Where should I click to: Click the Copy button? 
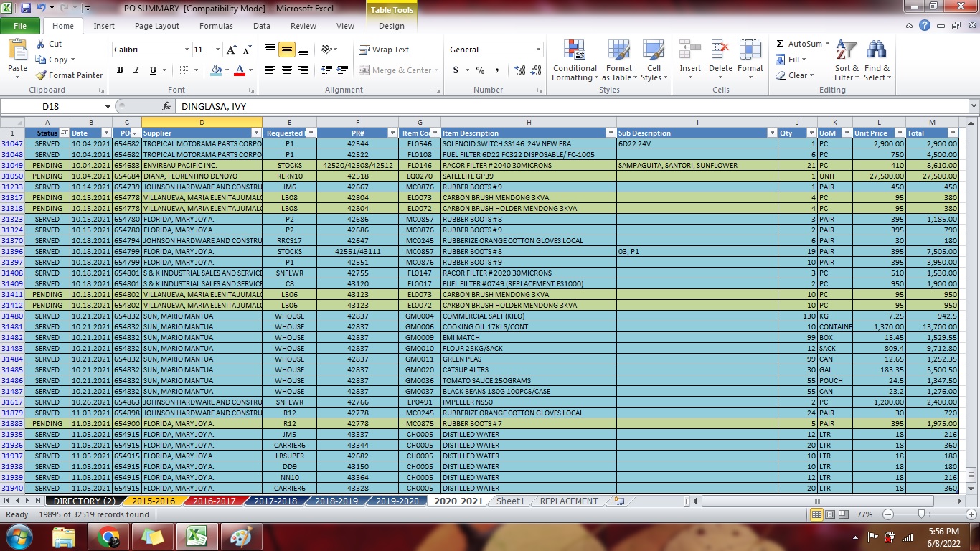(x=52, y=60)
